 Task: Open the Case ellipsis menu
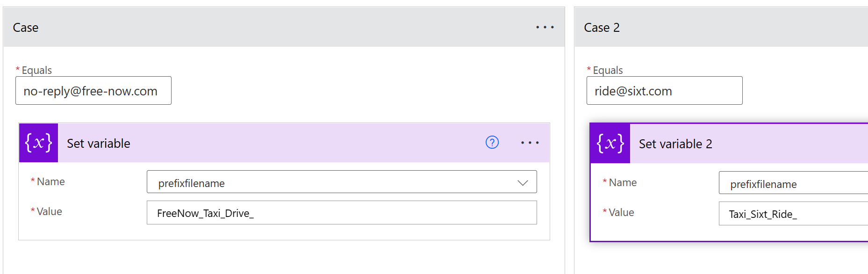point(545,28)
